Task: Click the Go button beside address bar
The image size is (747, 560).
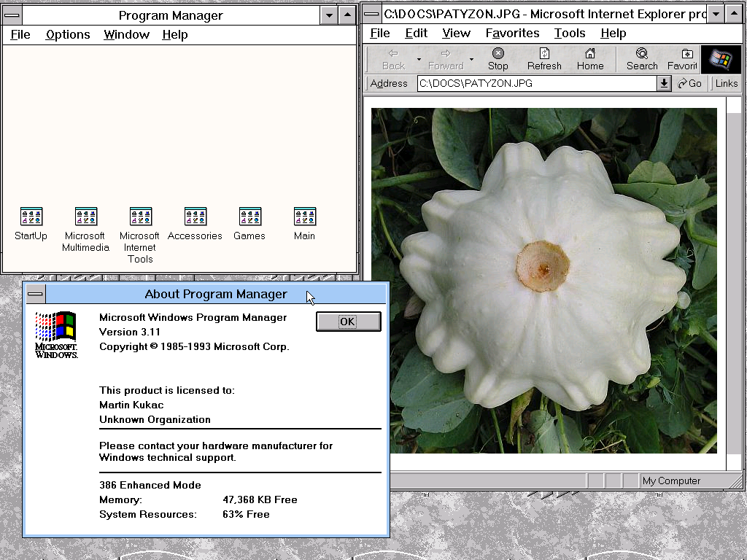Action: [x=690, y=84]
